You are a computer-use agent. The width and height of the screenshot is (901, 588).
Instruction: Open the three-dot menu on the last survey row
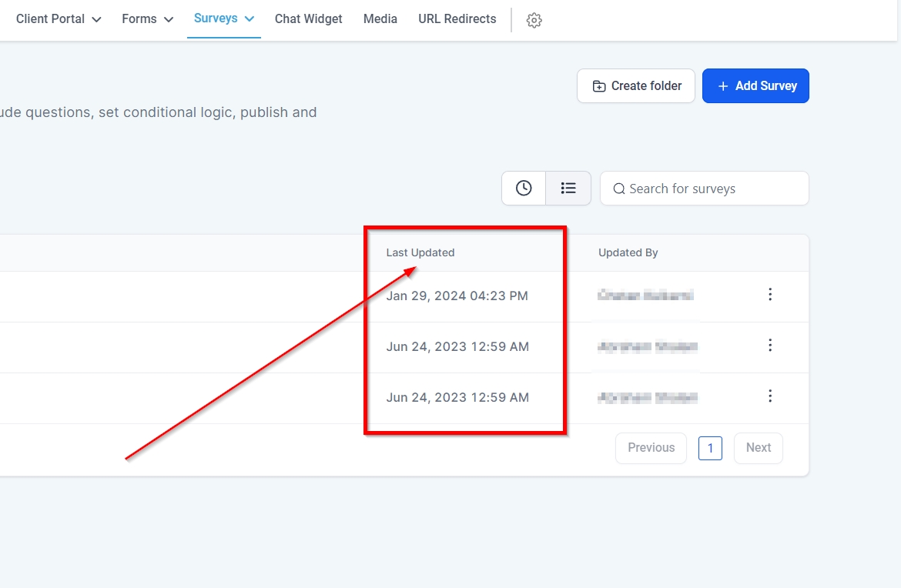pyautogui.click(x=769, y=396)
